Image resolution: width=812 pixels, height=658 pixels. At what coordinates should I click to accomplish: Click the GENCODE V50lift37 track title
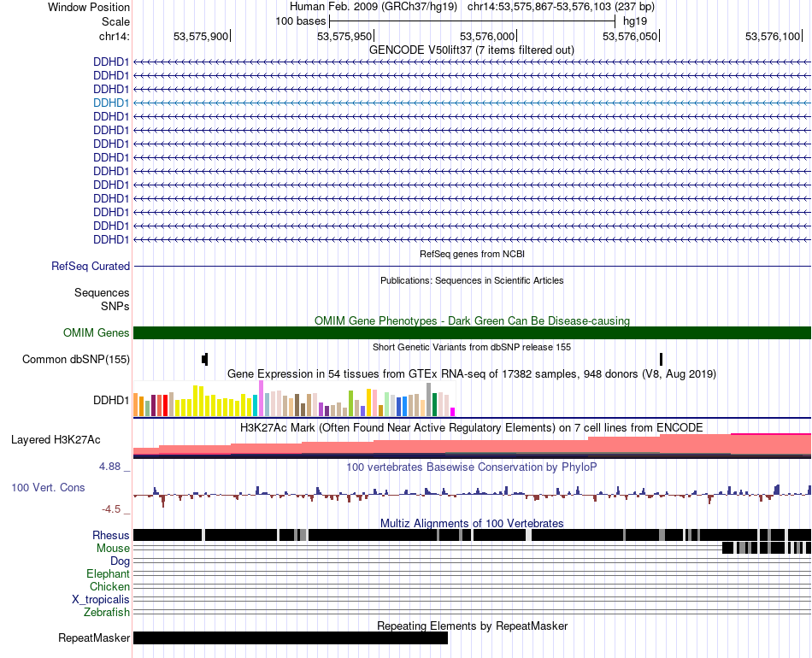[472, 50]
